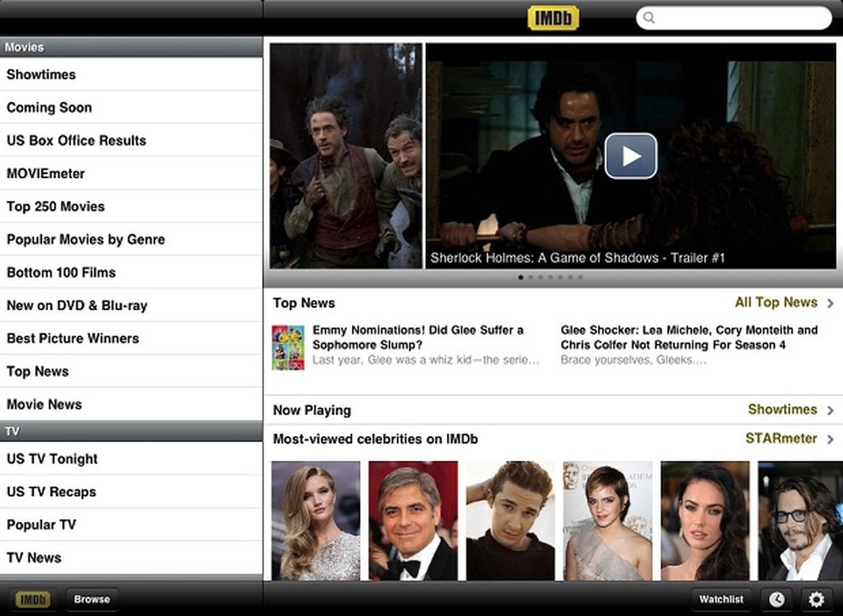Image resolution: width=843 pixels, height=616 pixels.
Task: Open the man with glasses celebrity photo
Action: (800, 520)
